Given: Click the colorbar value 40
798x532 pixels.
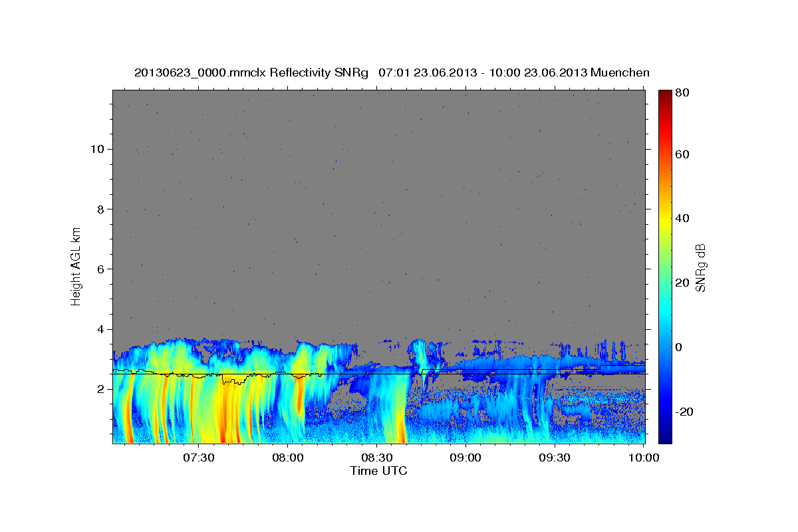Looking at the screenshot, I should (x=683, y=219).
